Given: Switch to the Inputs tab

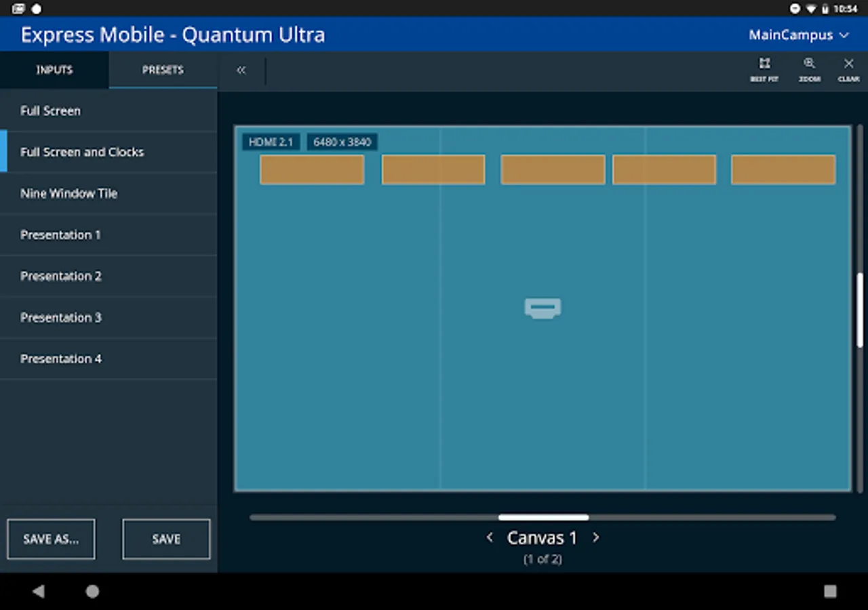Looking at the screenshot, I should point(54,70).
